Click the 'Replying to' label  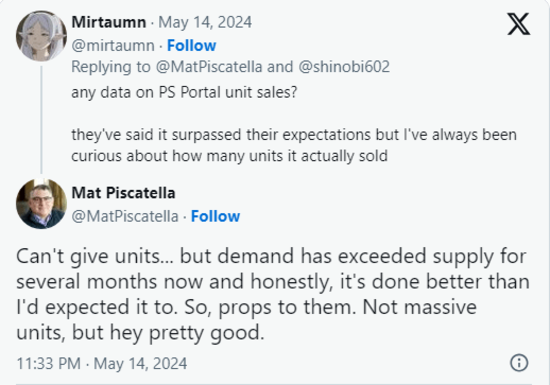111,67
